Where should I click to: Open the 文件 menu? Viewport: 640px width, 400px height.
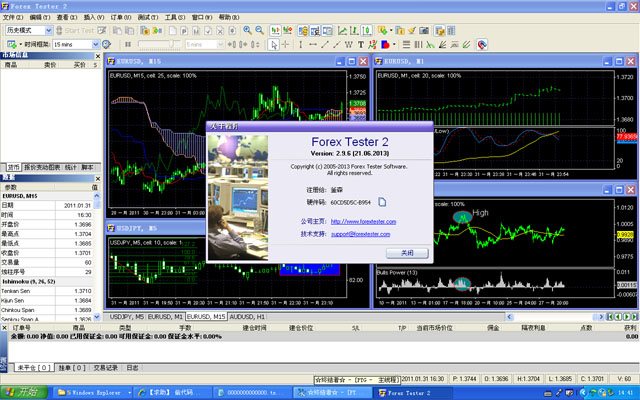(13, 17)
